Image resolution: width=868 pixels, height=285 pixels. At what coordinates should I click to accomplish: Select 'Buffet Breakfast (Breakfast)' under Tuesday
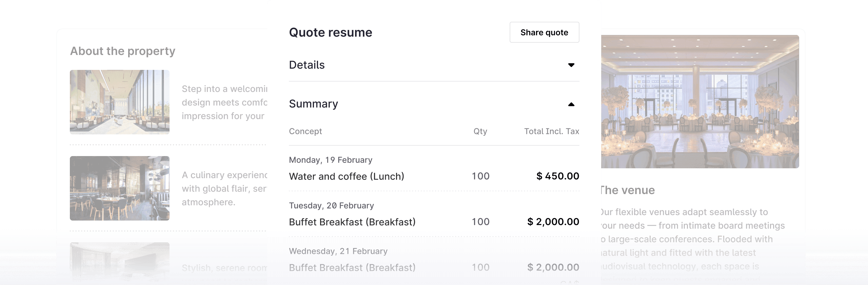(352, 222)
